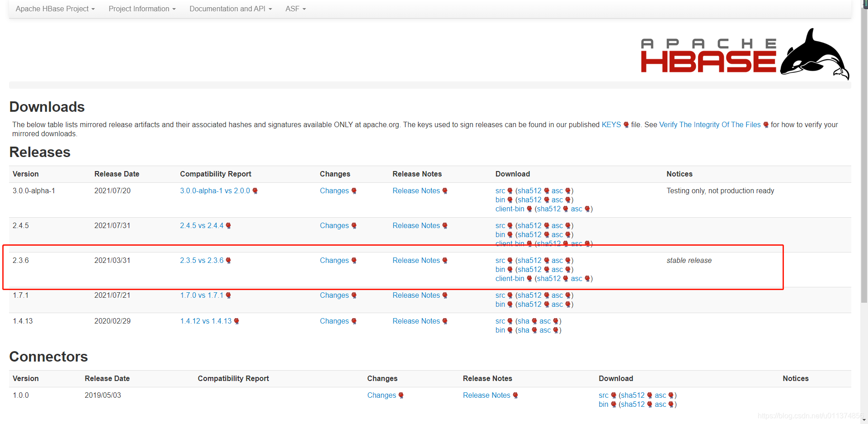Click external icon after Connectors Changes
Screen dimensions: 868x424
pyautogui.click(x=401, y=395)
